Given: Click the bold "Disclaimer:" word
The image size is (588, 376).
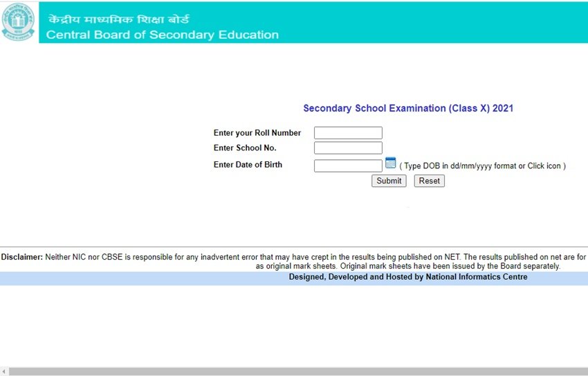Looking at the screenshot, I should click(22, 257).
